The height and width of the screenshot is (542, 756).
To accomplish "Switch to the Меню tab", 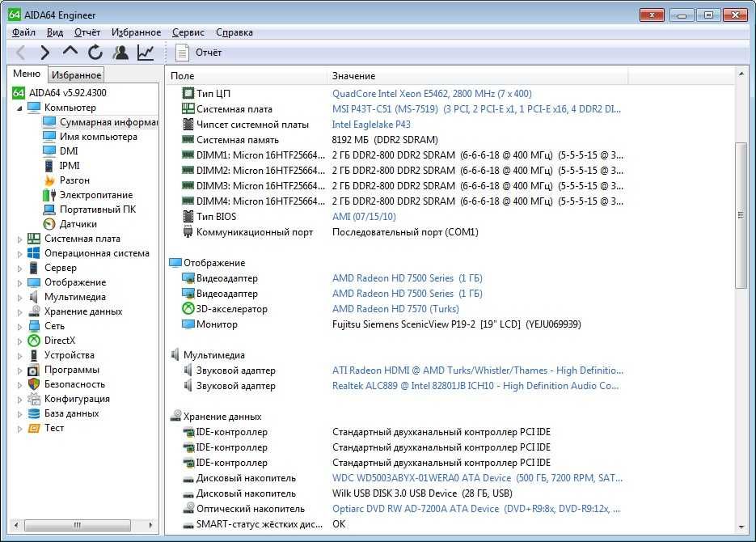I will coord(27,74).
